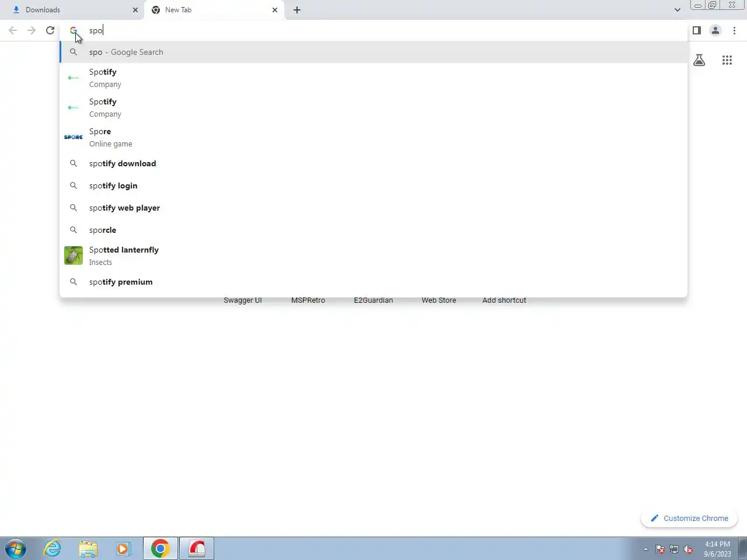The height and width of the screenshot is (560, 747).
Task: Click the red application taskbar icon
Action: click(x=197, y=548)
